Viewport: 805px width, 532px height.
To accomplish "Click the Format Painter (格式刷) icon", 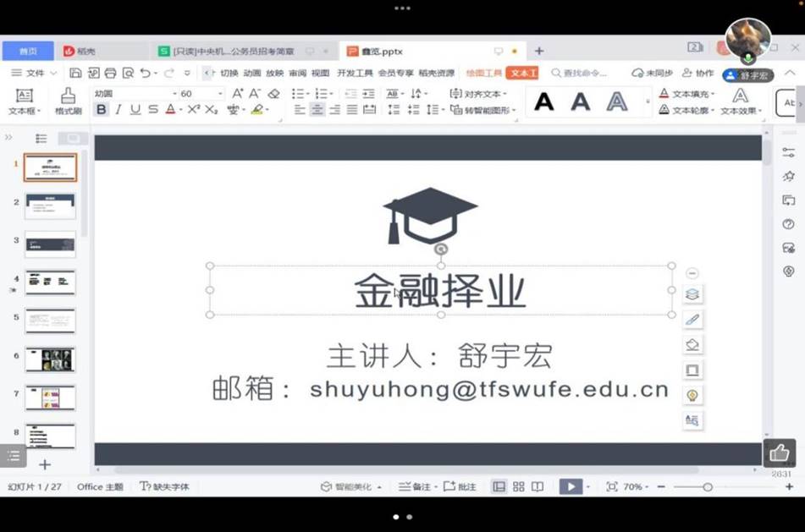I will click(68, 100).
